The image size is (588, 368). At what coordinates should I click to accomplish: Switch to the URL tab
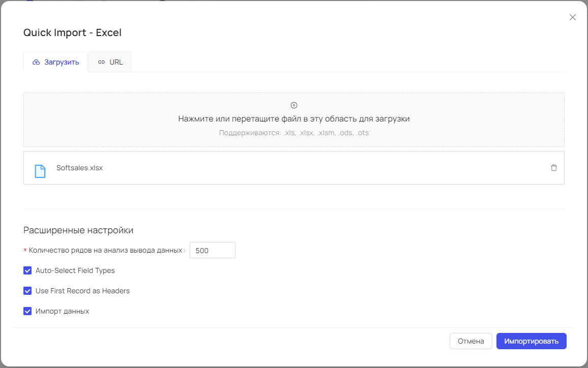pos(110,62)
